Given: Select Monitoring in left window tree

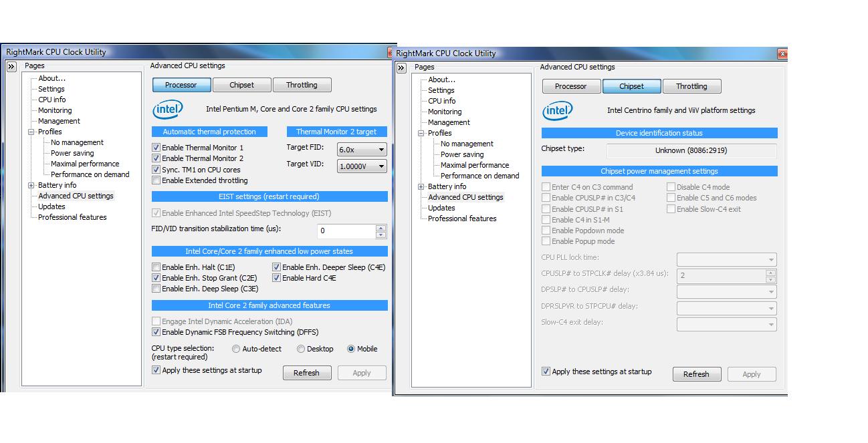Looking at the screenshot, I should point(55,110).
